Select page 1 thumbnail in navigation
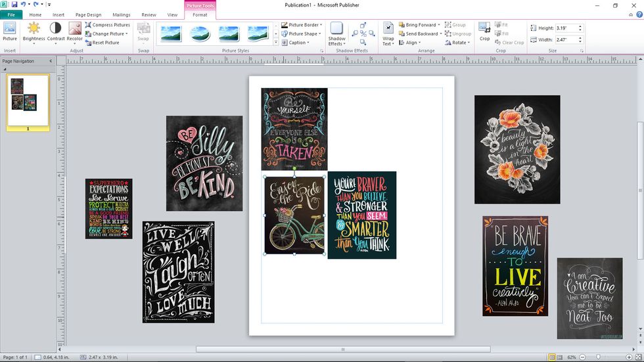The image size is (644, 362). pyautogui.click(x=28, y=102)
